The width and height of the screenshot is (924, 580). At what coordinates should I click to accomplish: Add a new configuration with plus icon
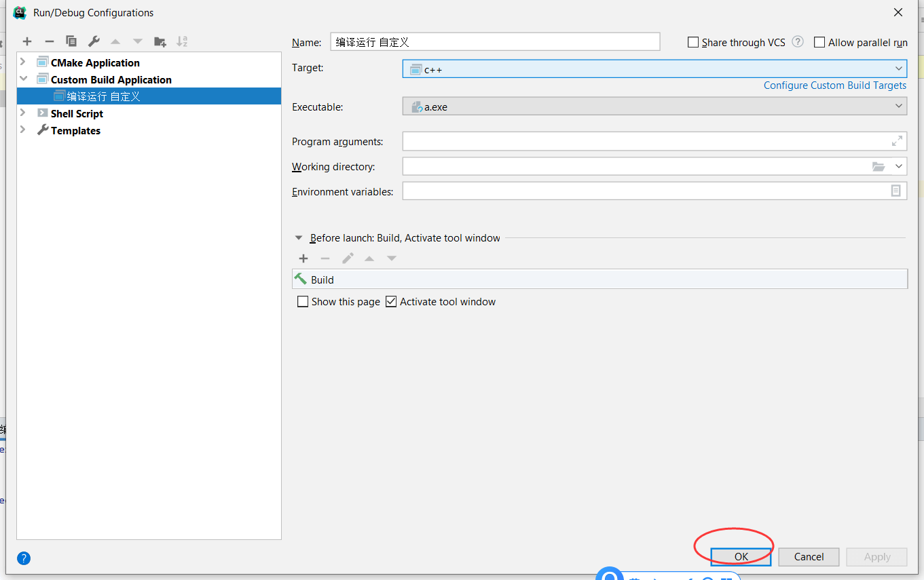[27, 41]
